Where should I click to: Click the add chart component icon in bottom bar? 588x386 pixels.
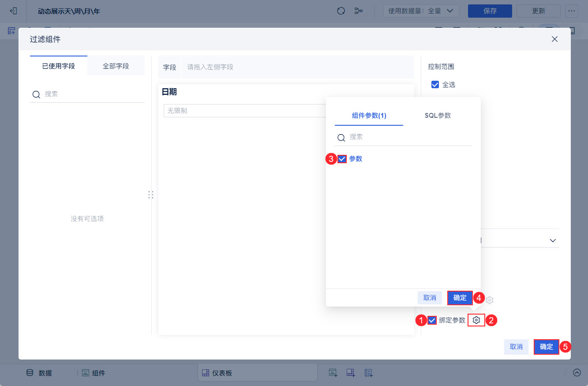[333, 373]
